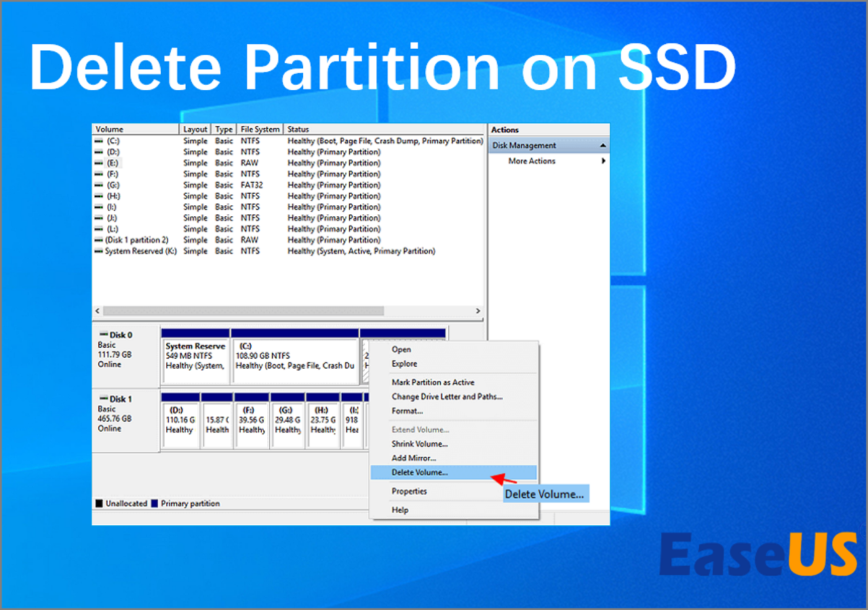Collapse the Disk Management actions section
The height and width of the screenshot is (610, 868).
coord(603,146)
